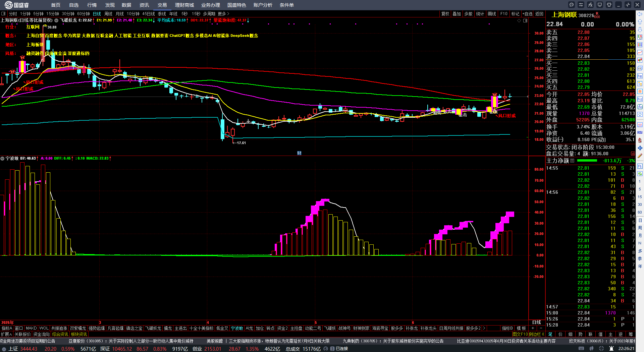The height and width of the screenshot is (352, 644).
Task: Click the monitor screen icon in title bar
Action: click(x=600, y=5)
